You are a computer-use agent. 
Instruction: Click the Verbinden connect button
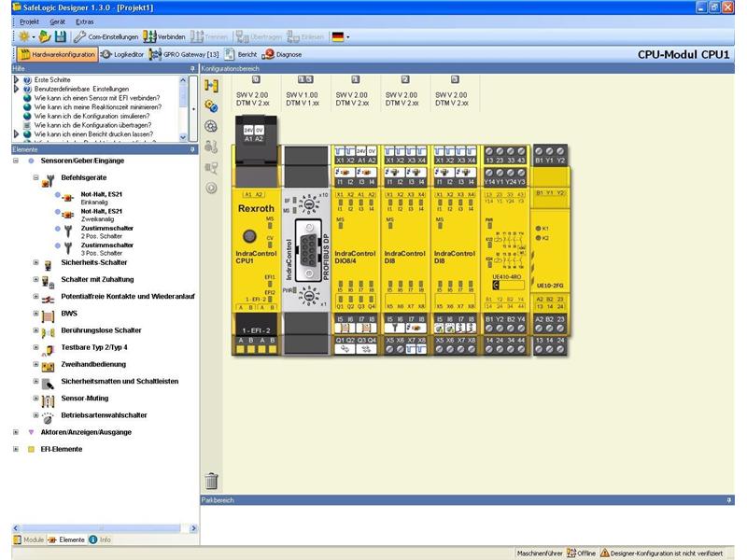coord(164,36)
